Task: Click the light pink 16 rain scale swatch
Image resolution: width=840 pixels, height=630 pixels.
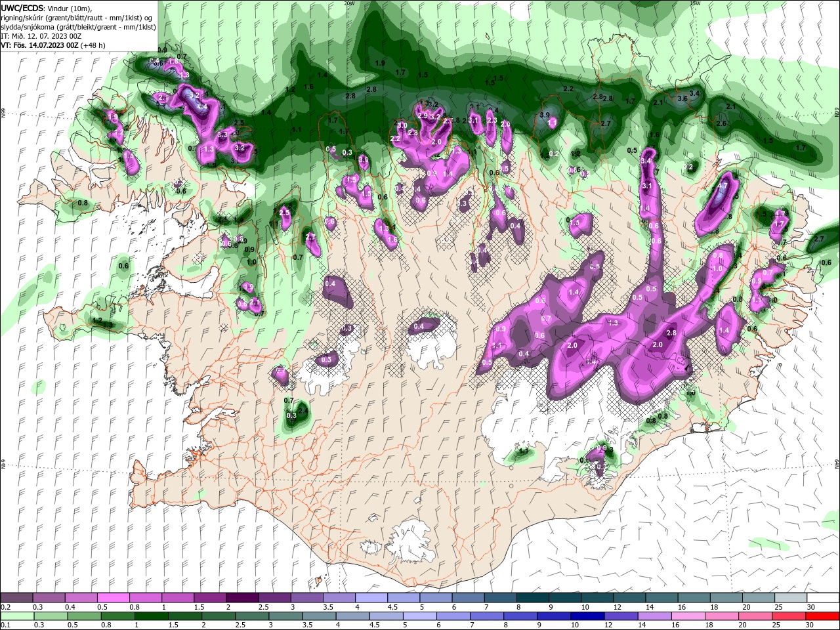Action: pos(688,616)
